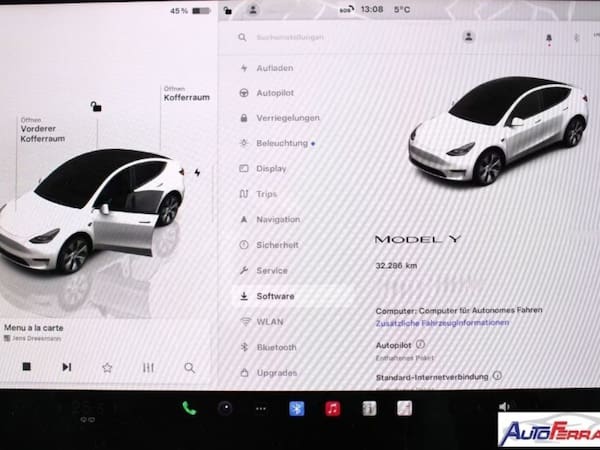Tap the profile icon in the status bar

pyautogui.click(x=253, y=10)
